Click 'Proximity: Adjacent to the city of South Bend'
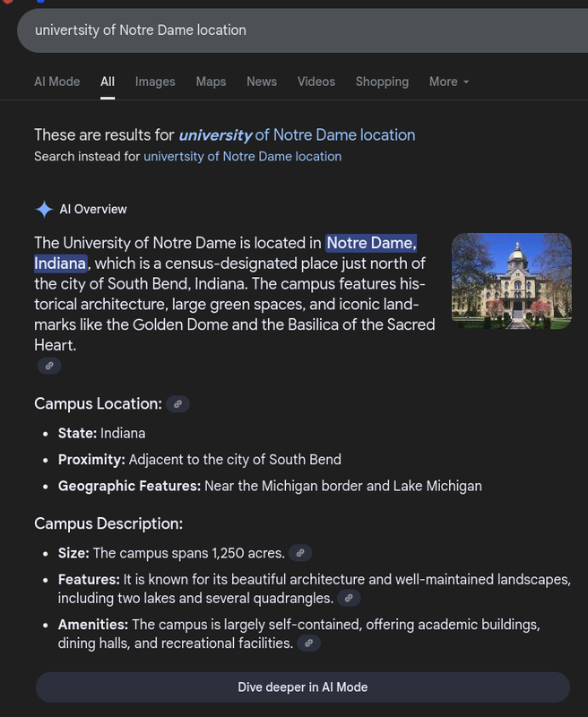Image resolution: width=588 pixels, height=717 pixels. (x=199, y=460)
